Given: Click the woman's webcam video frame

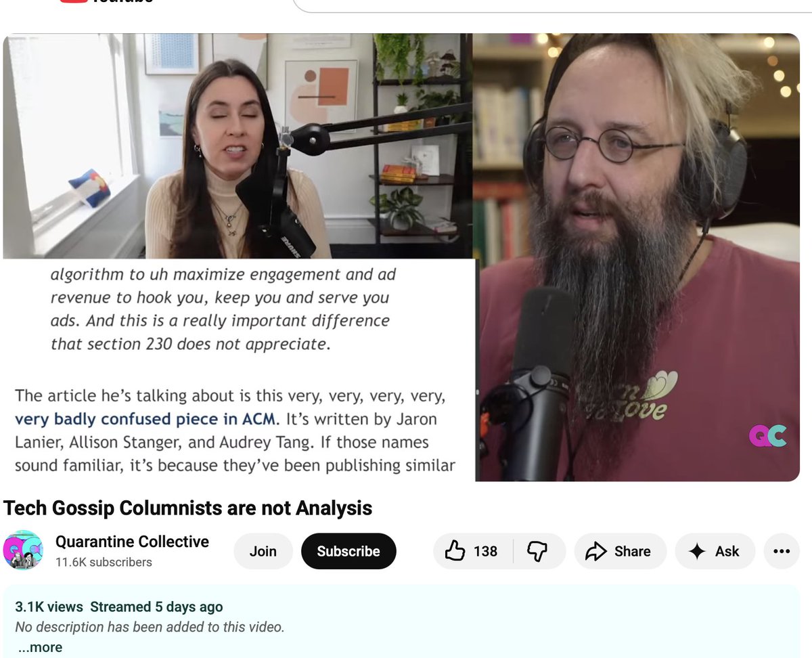Looking at the screenshot, I should (x=238, y=146).
